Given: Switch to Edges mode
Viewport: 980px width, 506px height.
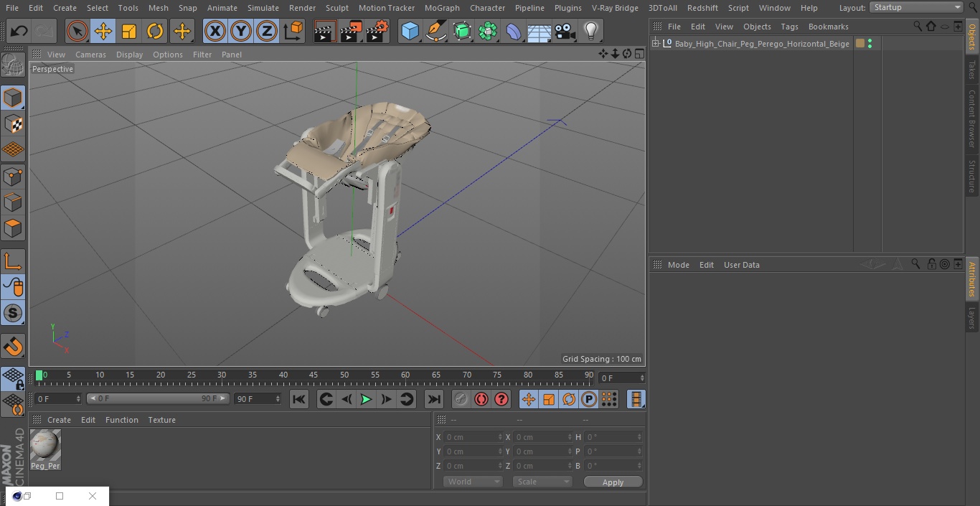Looking at the screenshot, I should tap(13, 202).
